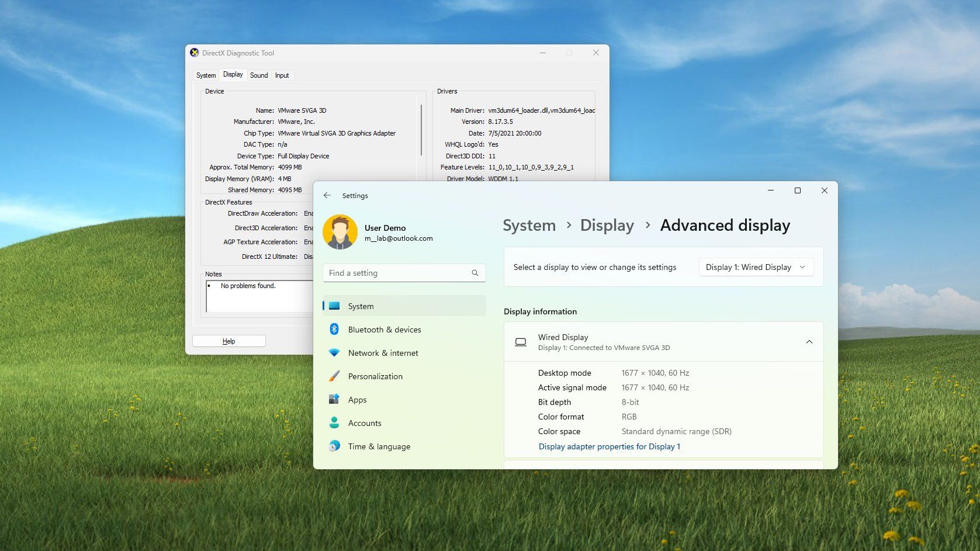
Task: Click the back arrow in Settings
Action: [327, 196]
